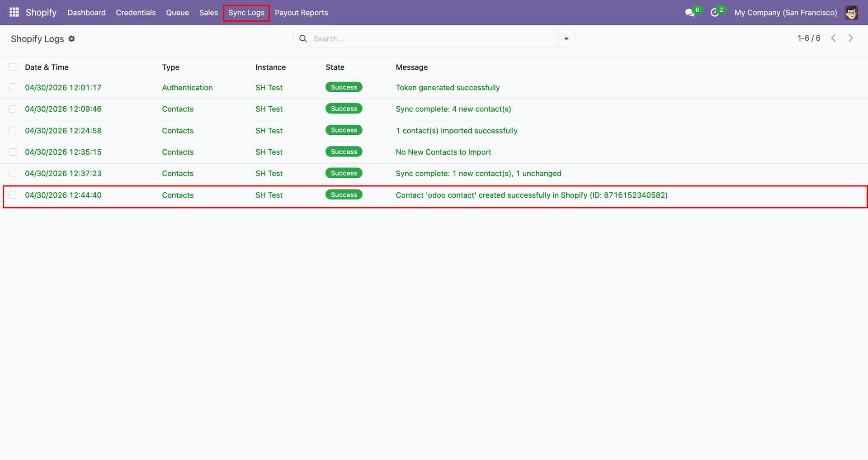Open the Queue menu
The image size is (868, 460).
click(177, 13)
